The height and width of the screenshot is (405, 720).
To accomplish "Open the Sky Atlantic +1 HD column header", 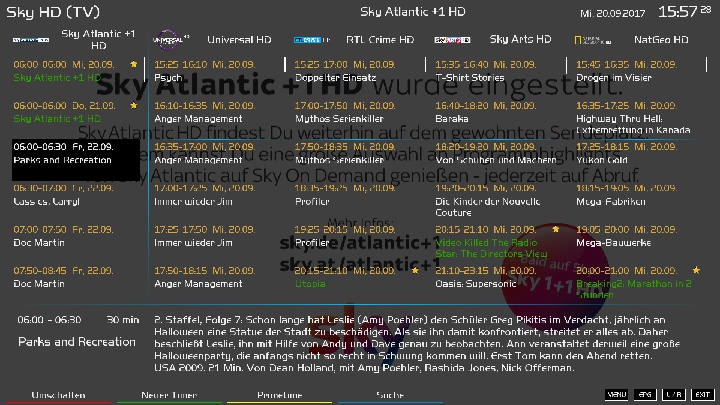I will pos(98,39).
